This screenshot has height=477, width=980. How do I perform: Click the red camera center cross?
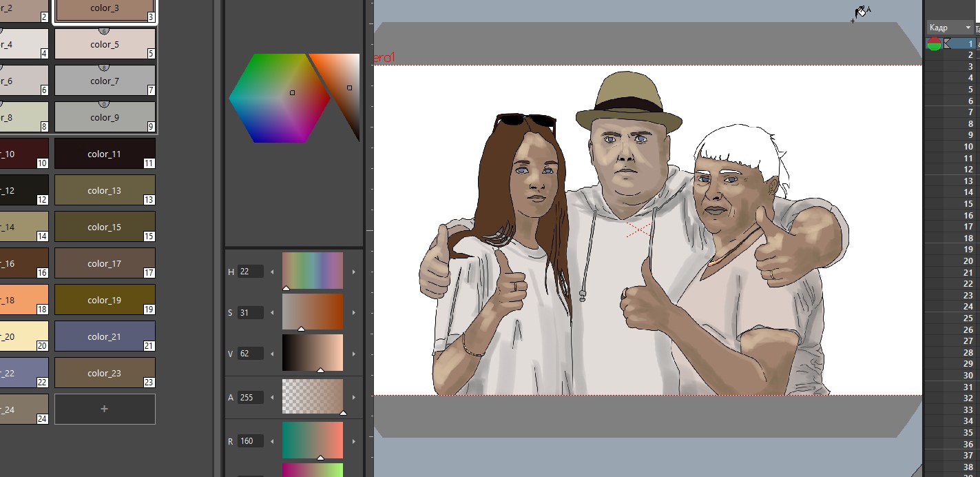coord(640,230)
